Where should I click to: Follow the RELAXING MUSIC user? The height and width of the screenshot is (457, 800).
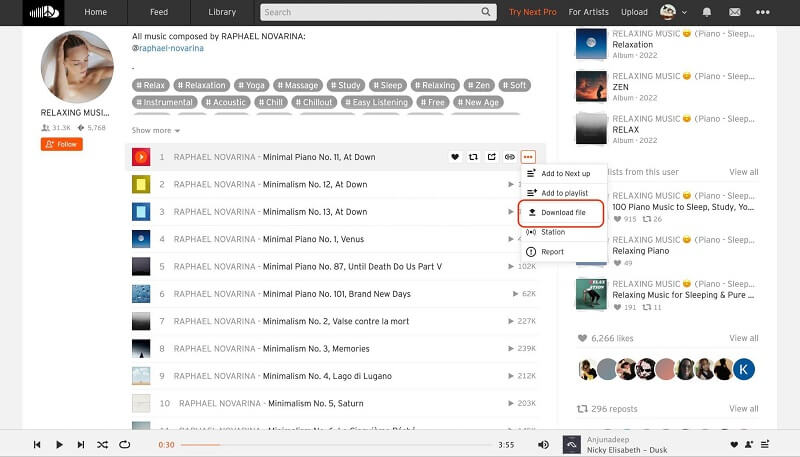pyautogui.click(x=62, y=144)
